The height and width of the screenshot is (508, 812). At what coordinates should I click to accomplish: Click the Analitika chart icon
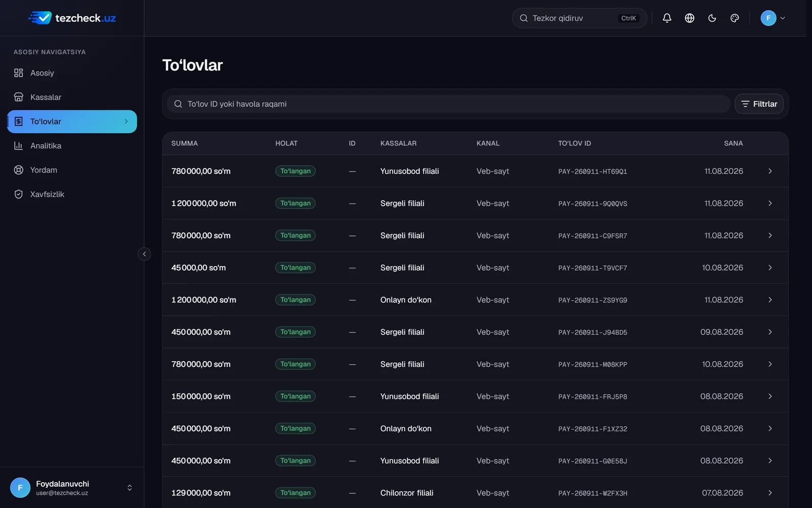tap(19, 146)
